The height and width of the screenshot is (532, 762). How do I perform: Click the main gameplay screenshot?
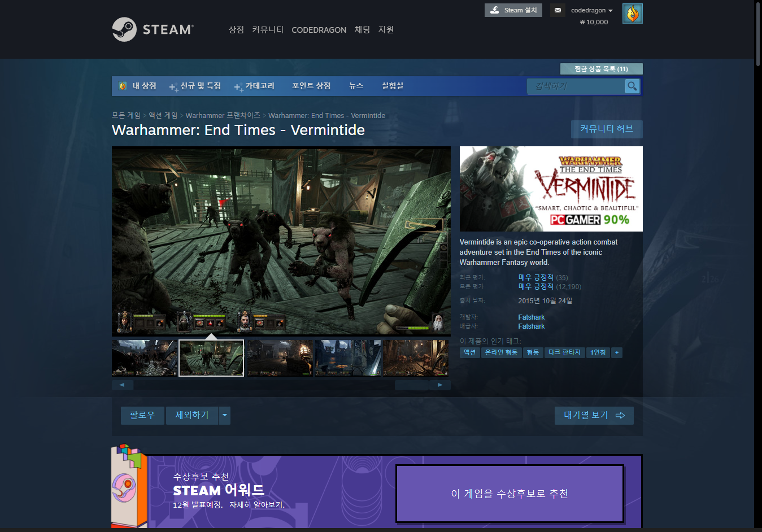click(281, 241)
